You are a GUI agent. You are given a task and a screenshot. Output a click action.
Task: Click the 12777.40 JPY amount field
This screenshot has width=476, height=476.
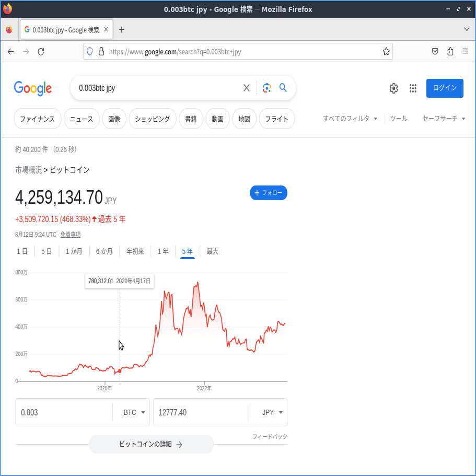pyautogui.click(x=201, y=412)
